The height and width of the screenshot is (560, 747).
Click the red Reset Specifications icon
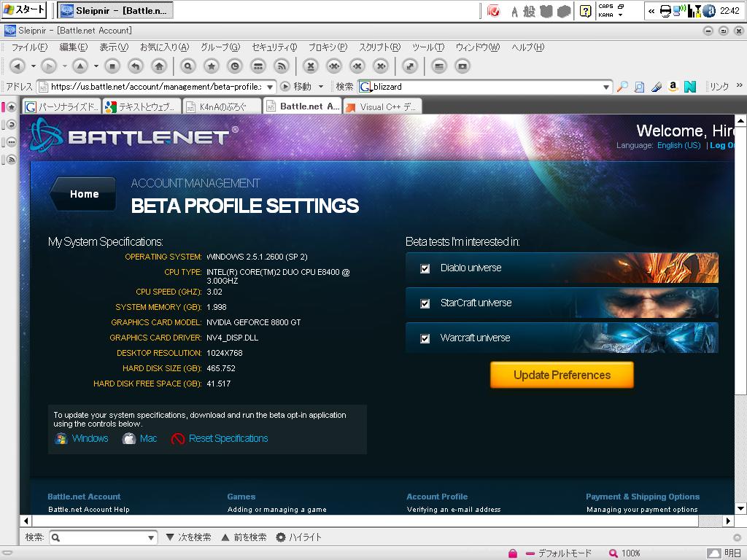[x=178, y=438]
